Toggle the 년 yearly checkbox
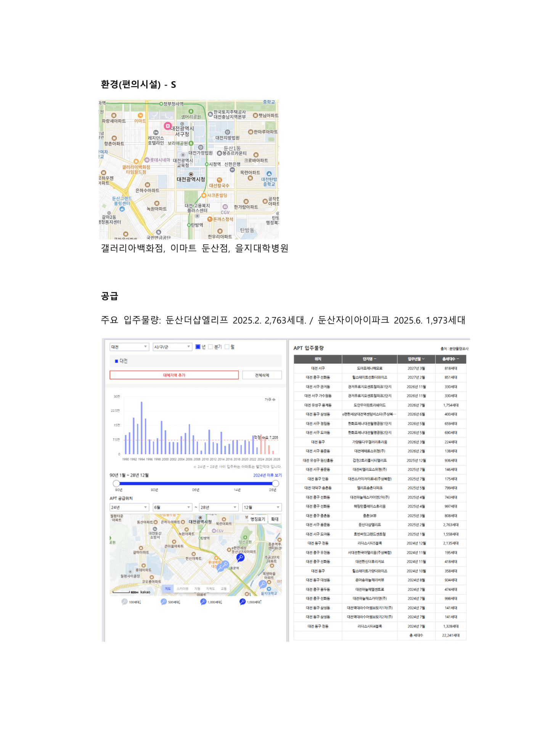 198,347
